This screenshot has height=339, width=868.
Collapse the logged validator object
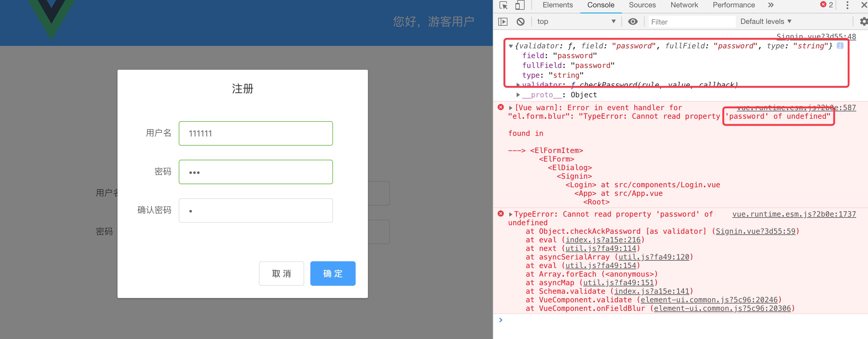click(511, 46)
